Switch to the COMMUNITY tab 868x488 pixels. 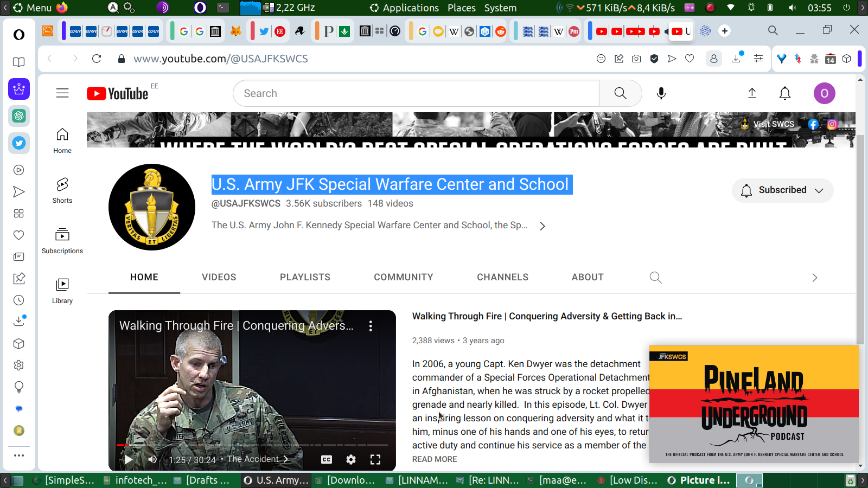pyautogui.click(x=404, y=277)
